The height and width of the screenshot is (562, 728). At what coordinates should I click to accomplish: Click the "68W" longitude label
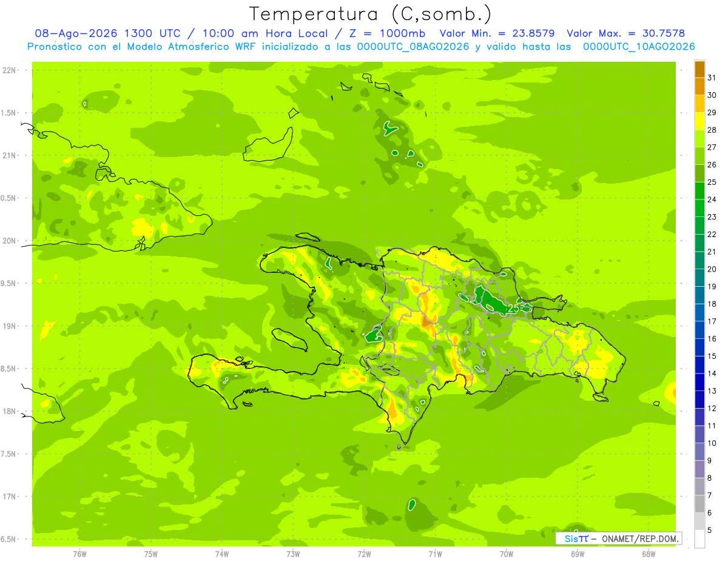coord(649,554)
